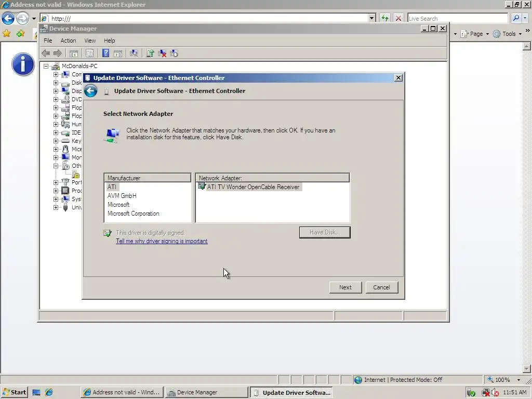Click Internet Explorer Forward navigation button
The width and height of the screenshot is (532, 399).
coord(22,18)
